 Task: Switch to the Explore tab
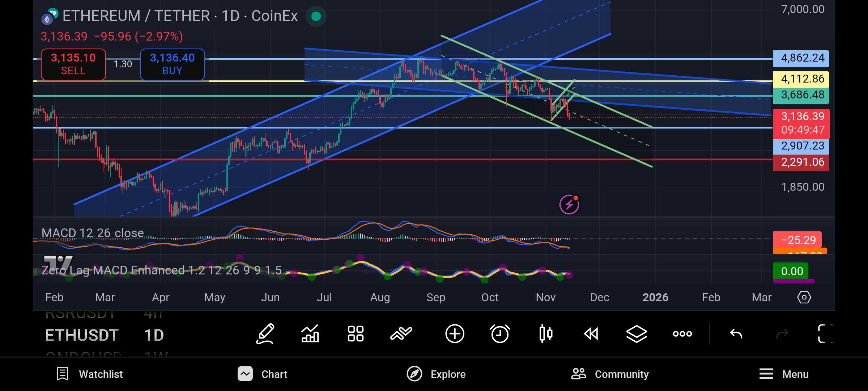[x=436, y=374]
